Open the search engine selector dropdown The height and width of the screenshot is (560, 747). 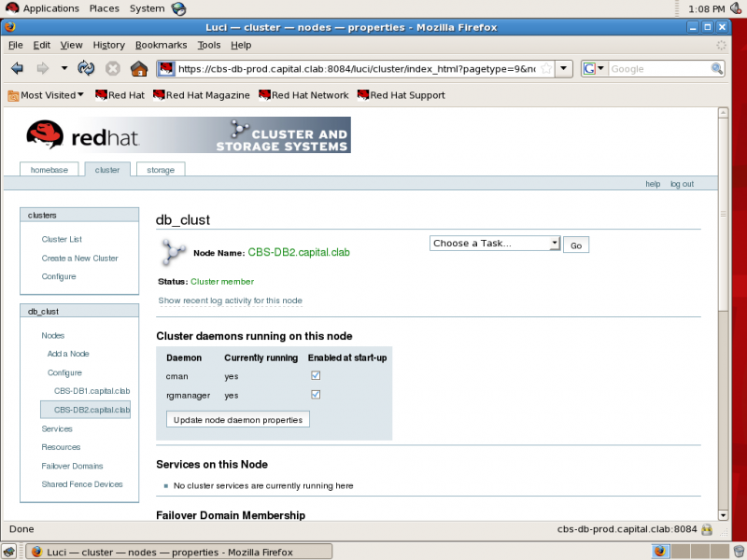(x=594, y=69)
